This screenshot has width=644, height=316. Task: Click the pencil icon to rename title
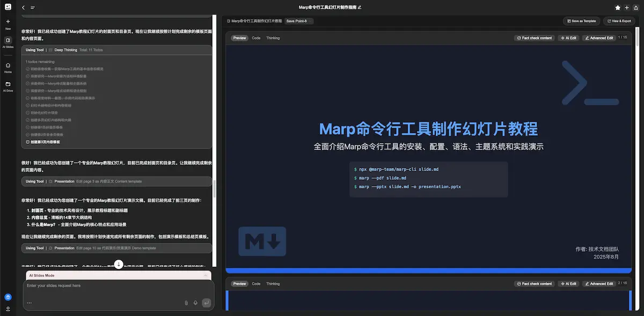pos(360,8)
